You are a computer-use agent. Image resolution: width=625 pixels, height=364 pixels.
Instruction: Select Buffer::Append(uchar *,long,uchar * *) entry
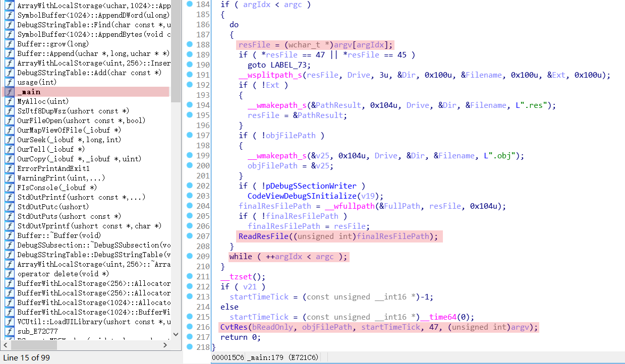[93, 53]
